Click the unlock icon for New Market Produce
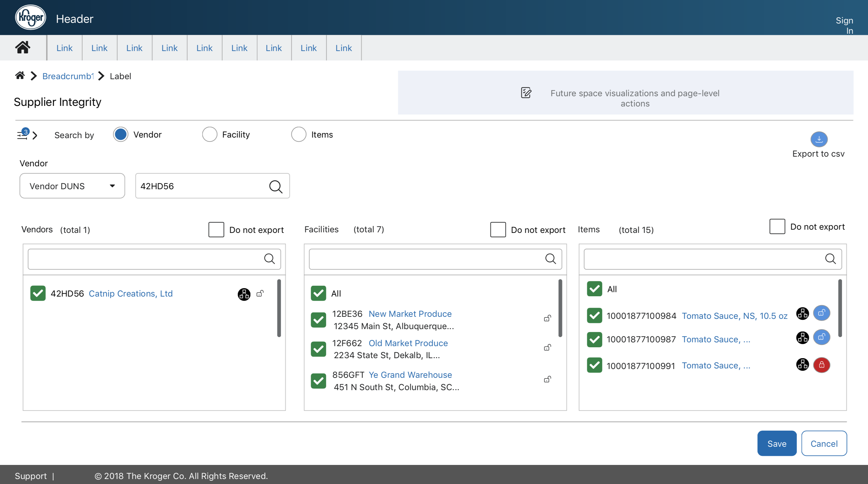The image size is (868, 484). [x=547, y=318]
